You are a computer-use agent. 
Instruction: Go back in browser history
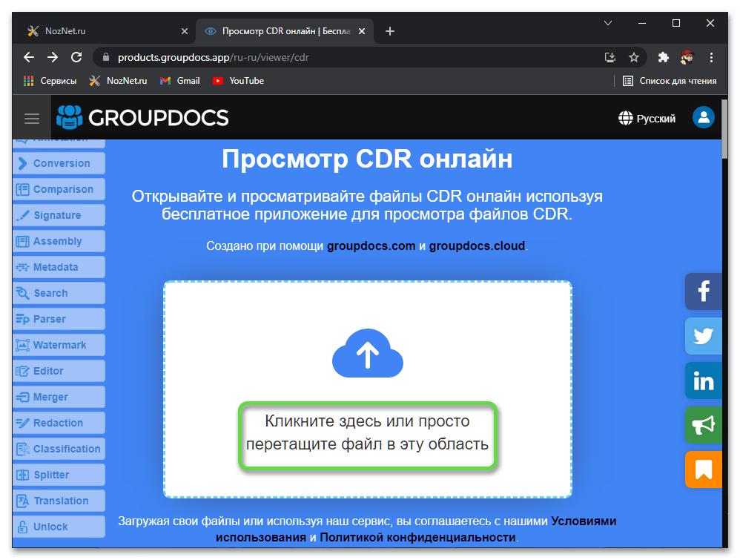pyautogui.click(x=29, y=57)
